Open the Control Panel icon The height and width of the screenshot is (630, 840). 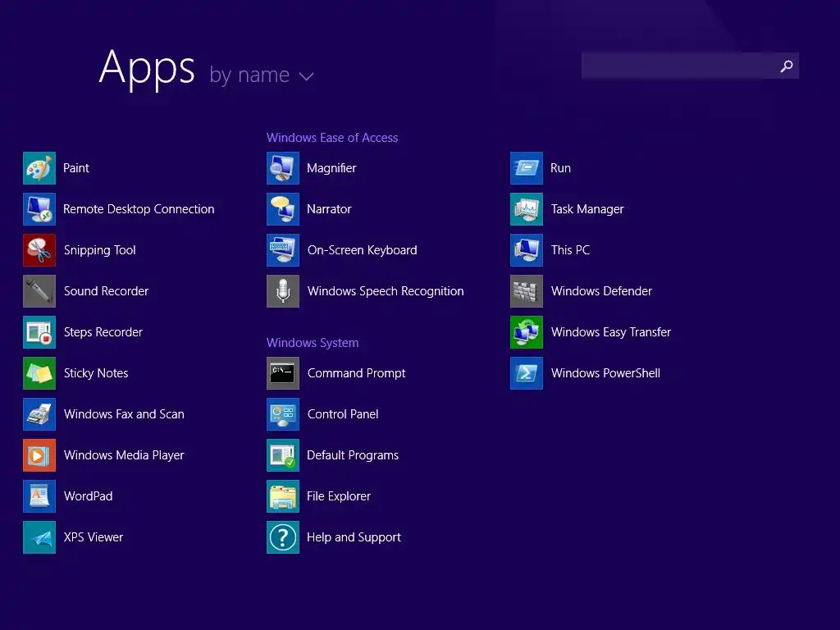pyautogui.click(x=283, y=414)
